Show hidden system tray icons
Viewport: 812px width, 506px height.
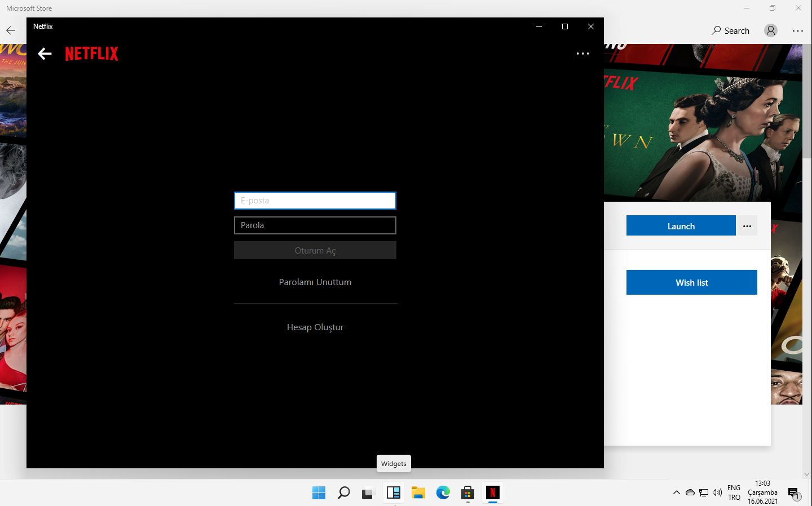click(x=677, y=492)
